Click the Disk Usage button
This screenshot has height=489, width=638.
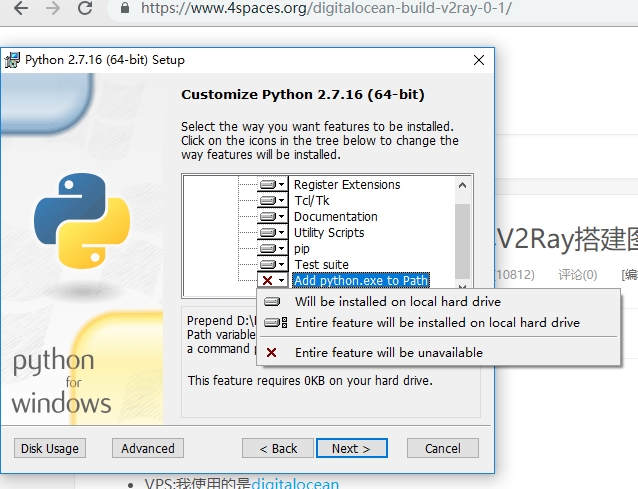pyautogui.click(x=50, y=448)
